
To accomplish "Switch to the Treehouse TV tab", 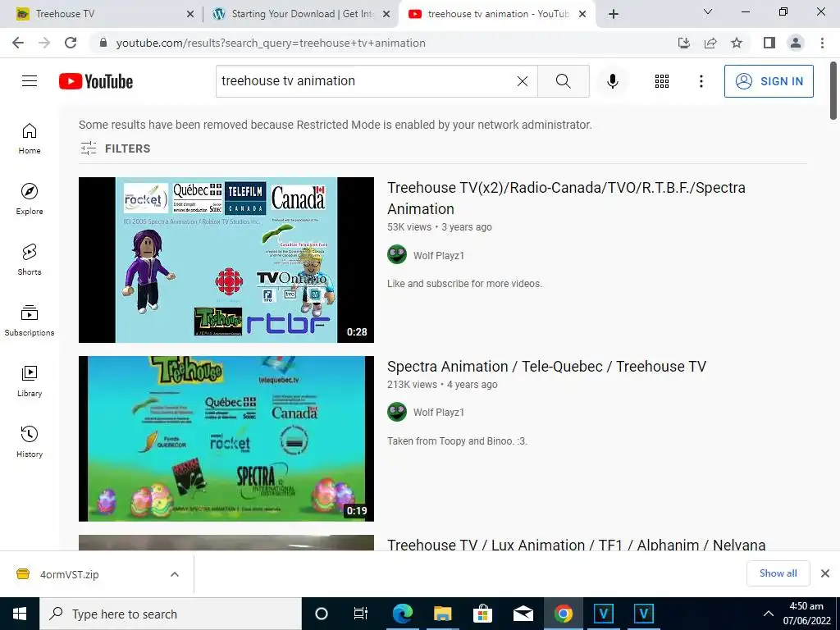I will [x=102, y=14].
